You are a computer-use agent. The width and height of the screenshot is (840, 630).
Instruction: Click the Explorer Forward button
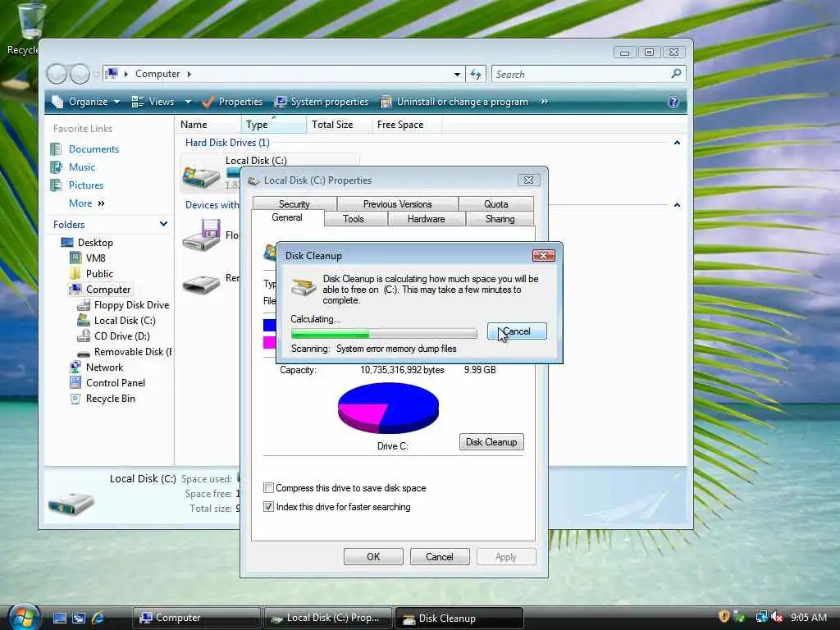[80, 74]
